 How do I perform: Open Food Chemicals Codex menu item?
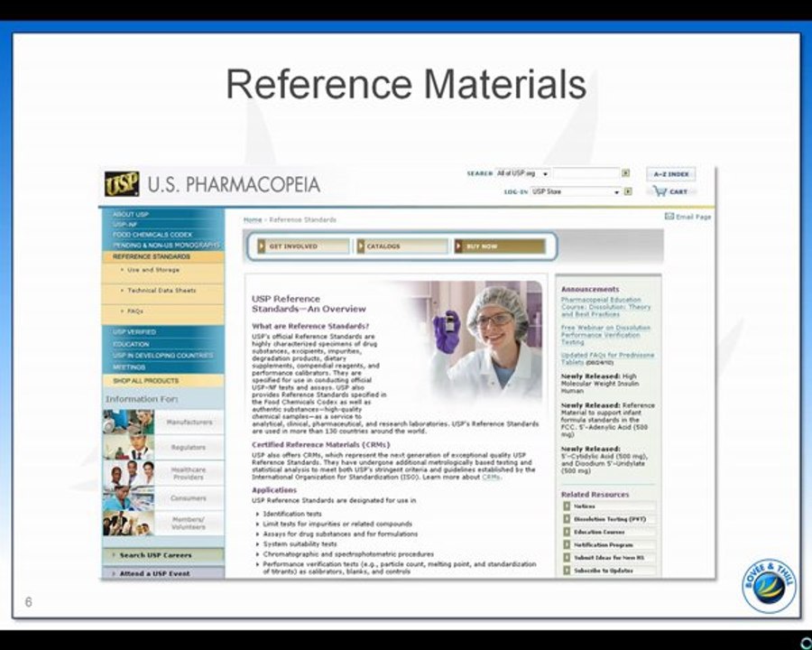pos(163,235)
